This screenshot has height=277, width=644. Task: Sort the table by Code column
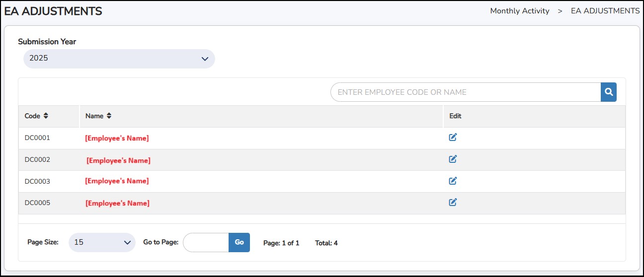[x=46, y=116]
